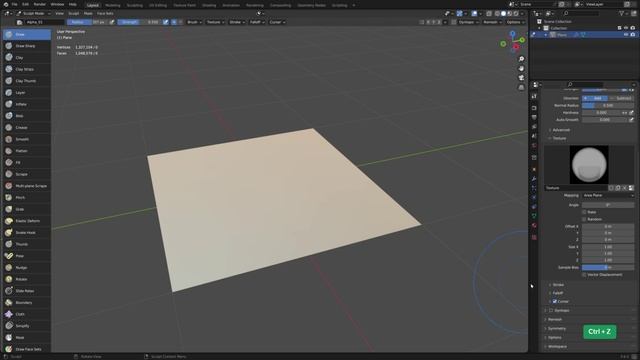Toggle Collection exclude checkbox in outliner
640x360 pixels.
(x=620, y=28)
